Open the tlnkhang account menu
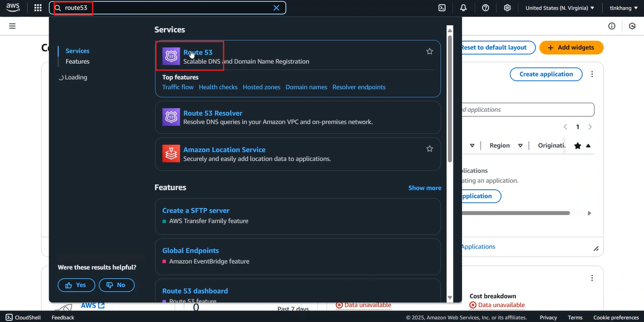The image size is (644, 322). [623, 8]
